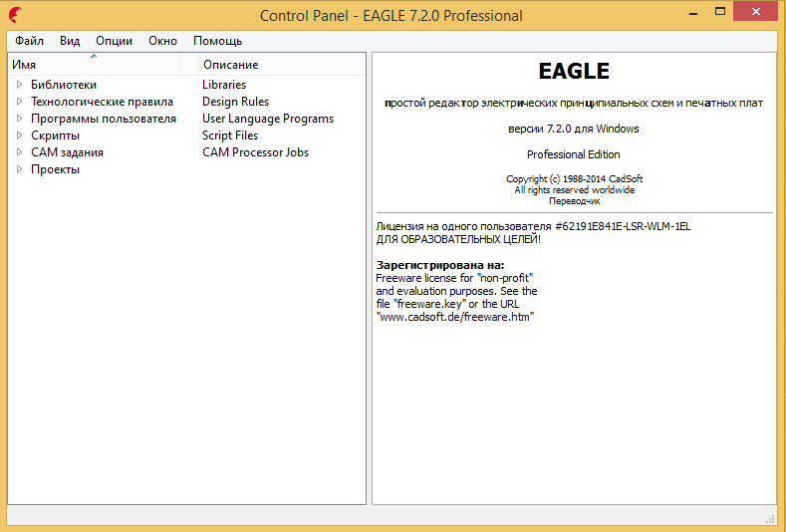Open the Файл menu
This screenshot has width=786, height=532.
coord(29,41)
